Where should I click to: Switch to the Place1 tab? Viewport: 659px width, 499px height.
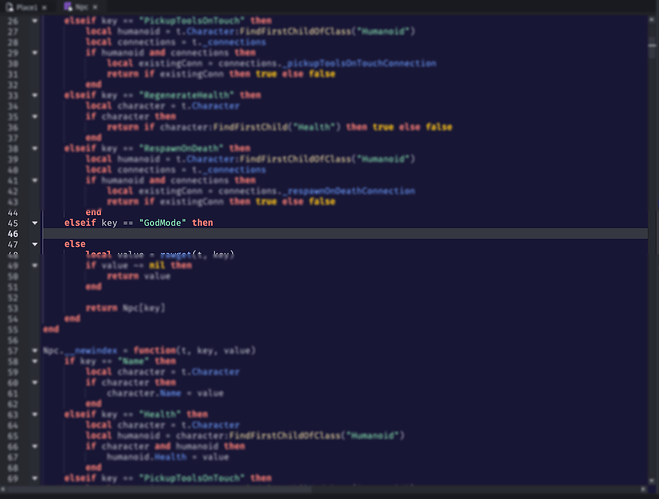point(26,7)
